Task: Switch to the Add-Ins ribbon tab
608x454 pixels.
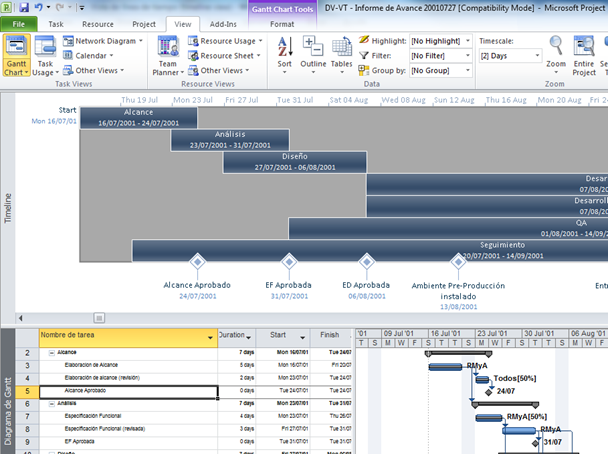Action: tap(223, 24)
